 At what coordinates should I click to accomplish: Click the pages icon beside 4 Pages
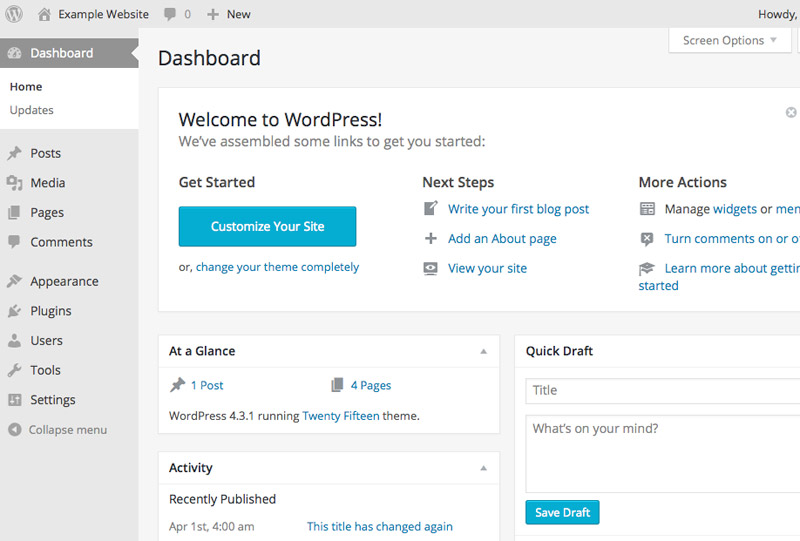[x=337, y=385]
